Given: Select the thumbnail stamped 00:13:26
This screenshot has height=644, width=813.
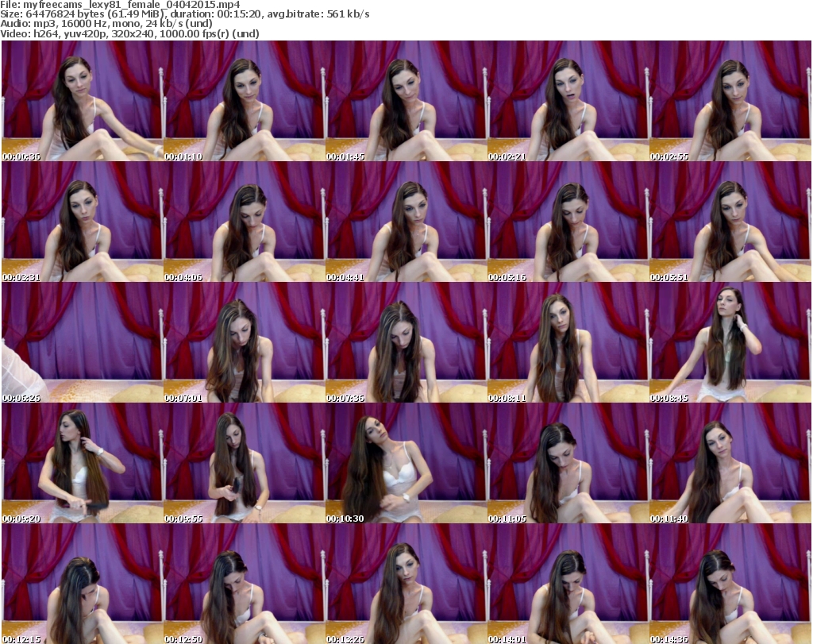Looking at the screenshot, I should 406,584.
